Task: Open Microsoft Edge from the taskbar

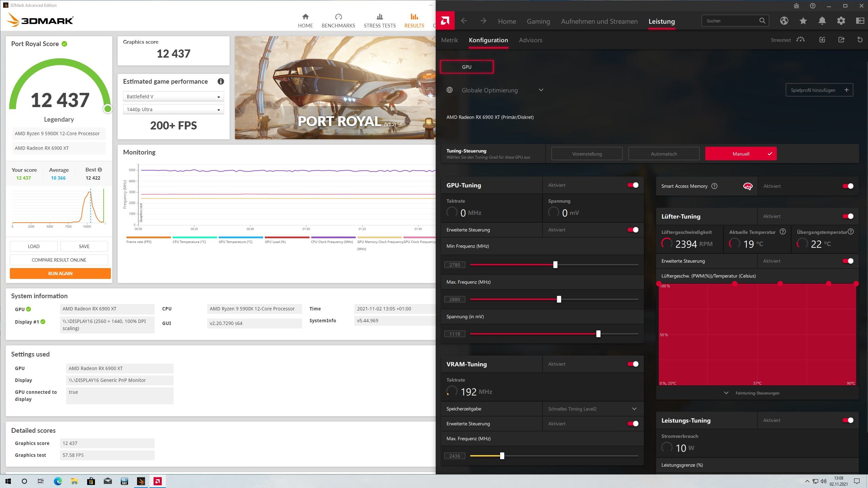Action: [x=58, y=481]
